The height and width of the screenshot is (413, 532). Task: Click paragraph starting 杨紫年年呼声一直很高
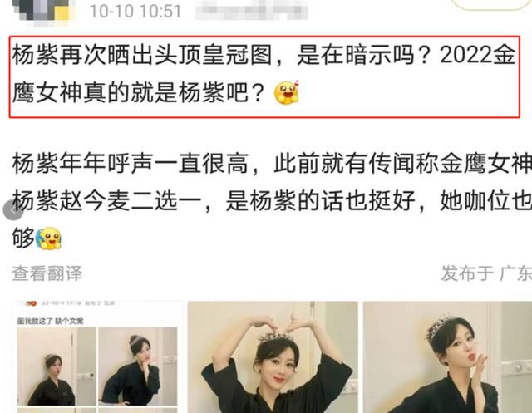pyautogui.click(x=272, y=200)
